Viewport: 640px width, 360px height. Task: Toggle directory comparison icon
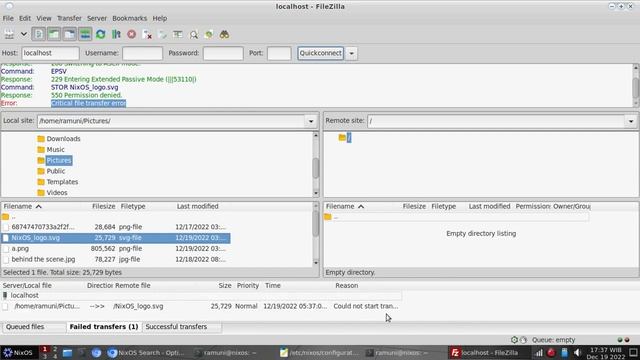[x=193, y=34]
